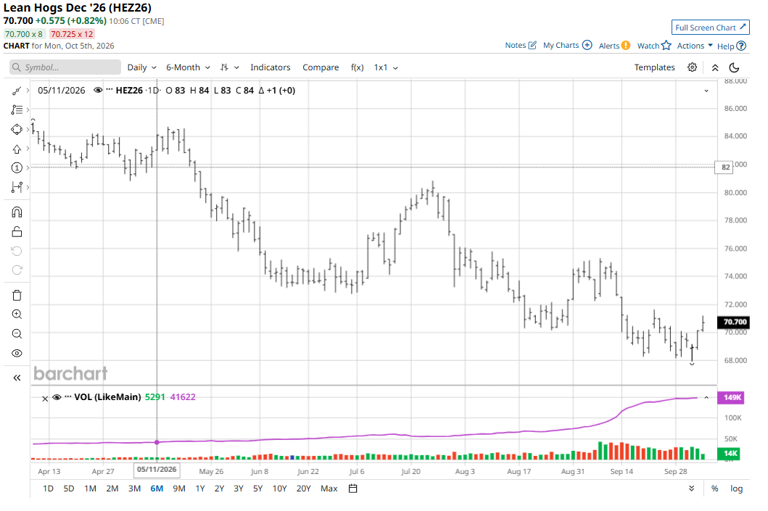Open the numbered annotation tool
Screen dimensions: 768x511
(x=17, y=168)
